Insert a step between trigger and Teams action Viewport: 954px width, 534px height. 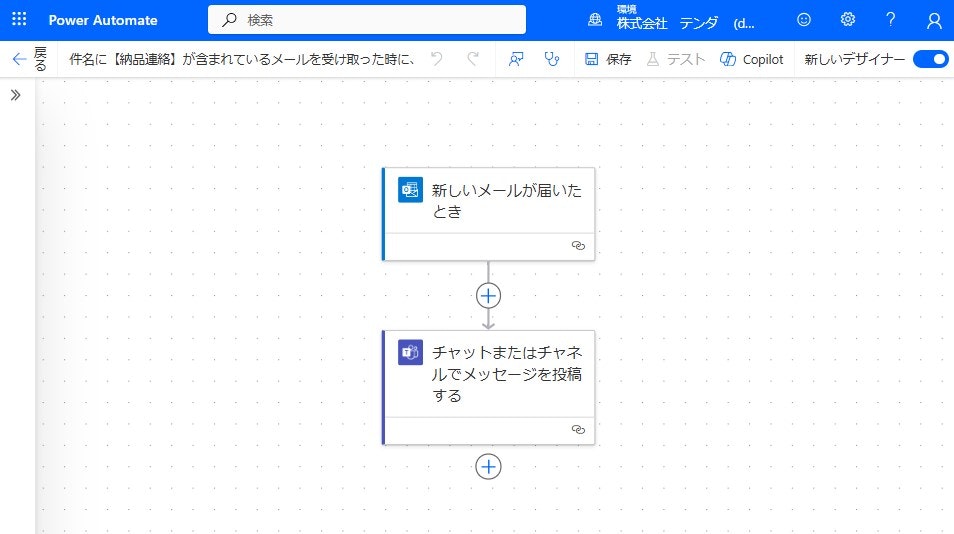coord(488,296)
